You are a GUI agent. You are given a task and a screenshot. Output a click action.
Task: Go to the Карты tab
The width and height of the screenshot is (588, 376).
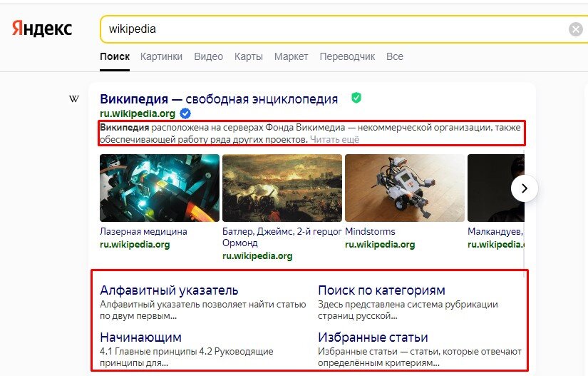tap(249, 56)
